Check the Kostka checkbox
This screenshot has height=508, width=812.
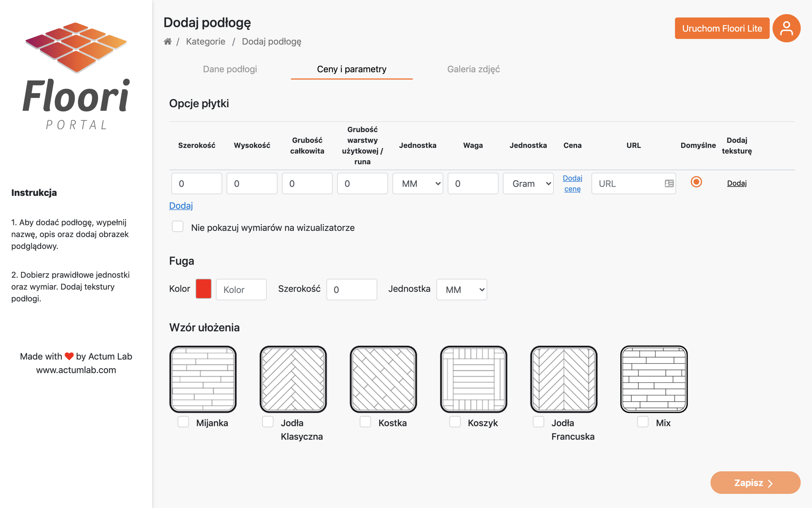pyautogui.click(x=365, y=422)
